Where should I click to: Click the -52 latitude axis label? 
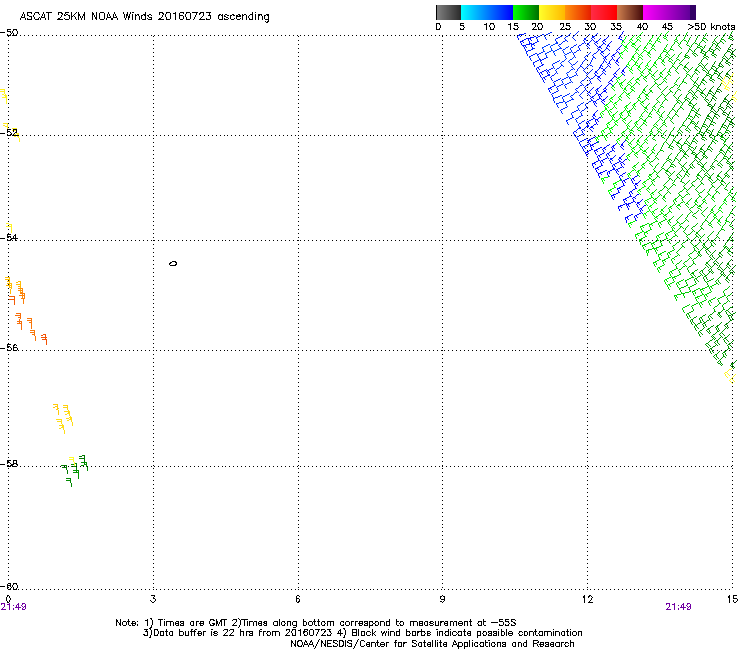point(9,133)
